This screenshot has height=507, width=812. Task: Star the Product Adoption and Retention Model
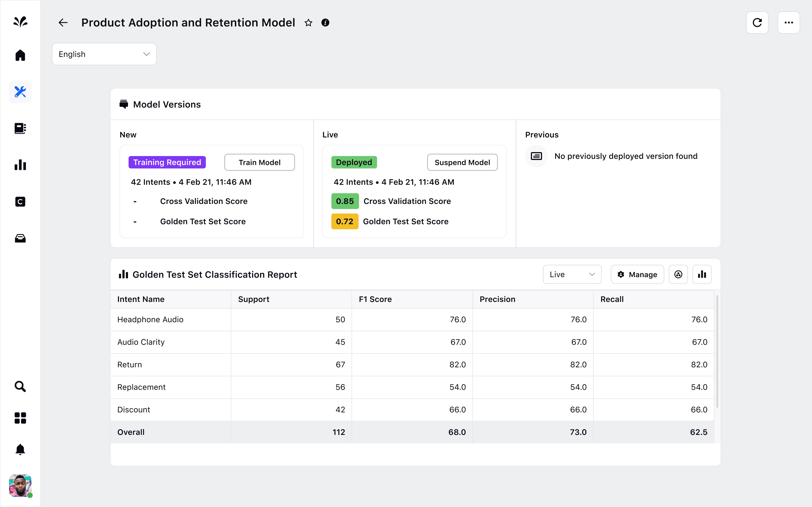click(x=308, y=23)
